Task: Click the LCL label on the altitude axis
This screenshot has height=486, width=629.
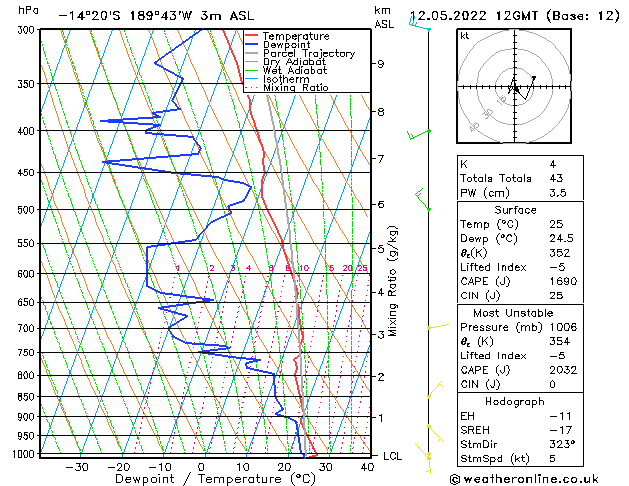Action: tap(393, 456)
